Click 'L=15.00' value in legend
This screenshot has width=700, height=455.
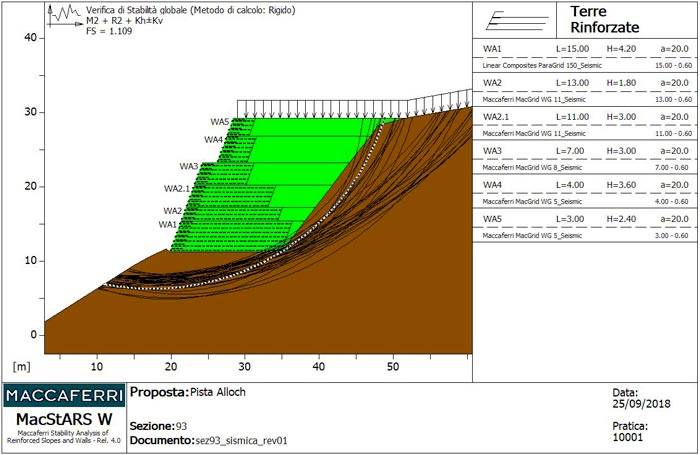pyautogui.click(x=572, y=49)
